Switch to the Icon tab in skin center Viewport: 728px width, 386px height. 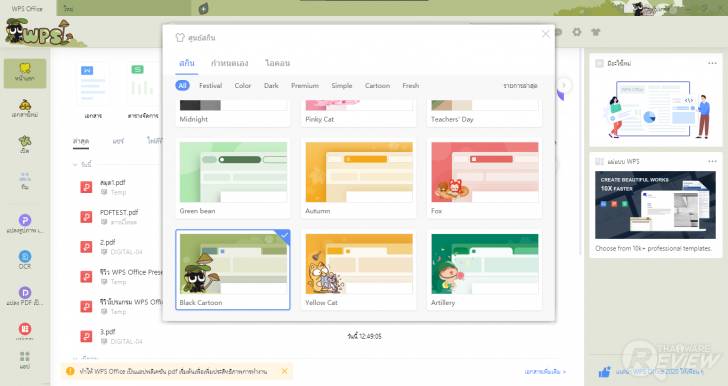pos(278,63)
